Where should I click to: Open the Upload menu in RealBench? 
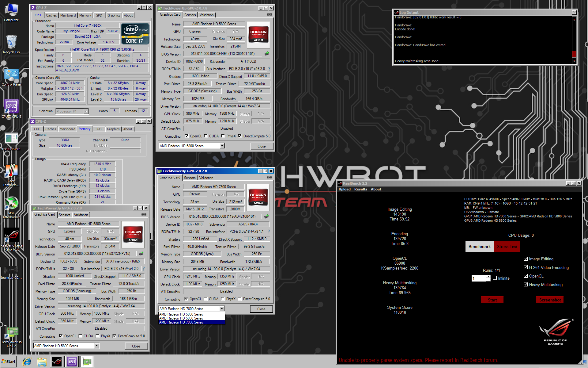345,189
